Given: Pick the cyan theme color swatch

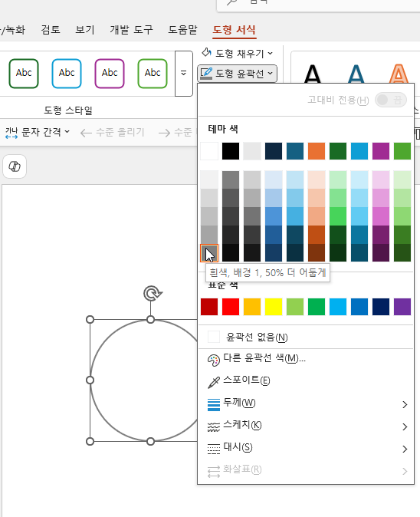Looking at the screenshot, I should pos(359,151).
